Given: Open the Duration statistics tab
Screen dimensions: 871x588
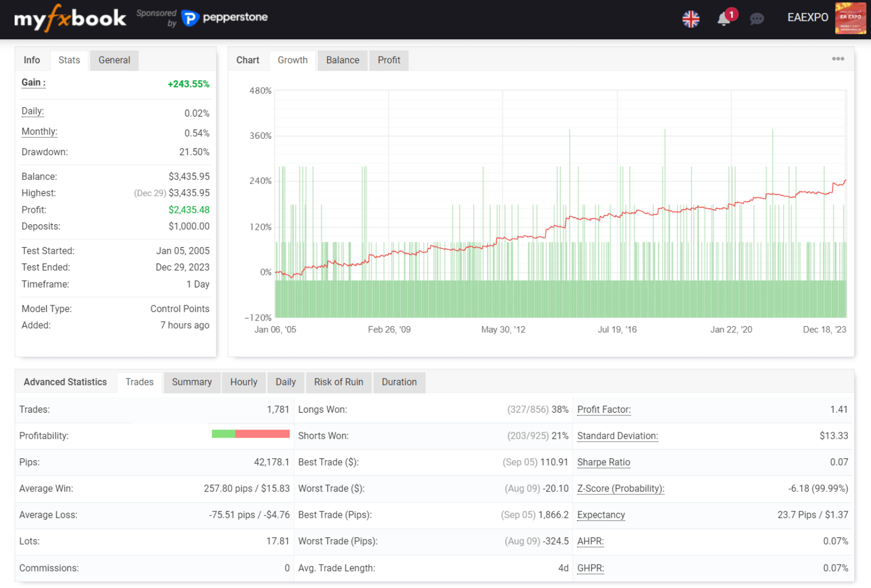Looking at the screenshot, I should pos(399,382).
